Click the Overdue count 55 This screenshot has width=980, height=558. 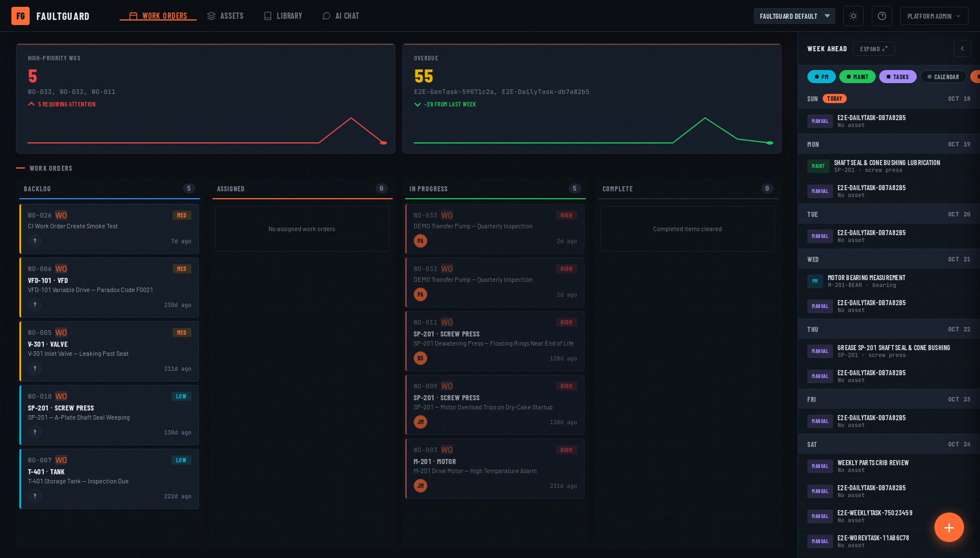[424, 76]
